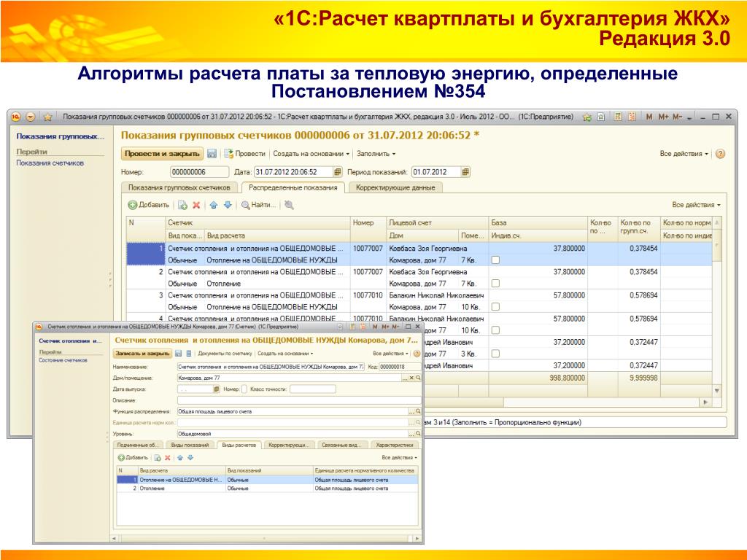The image size is (747, 560).
Task: Open the calculator icon in the main title bar
Action: coord(618,117)
